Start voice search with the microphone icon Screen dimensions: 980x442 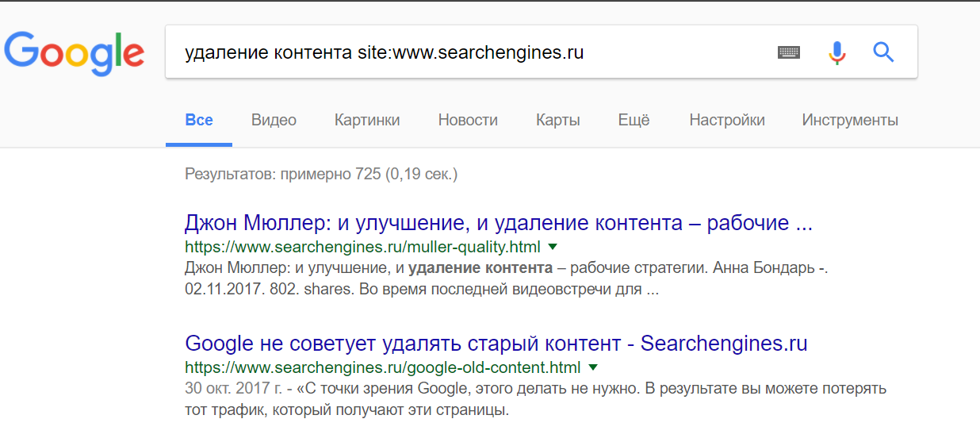click(x=836, y=53)
